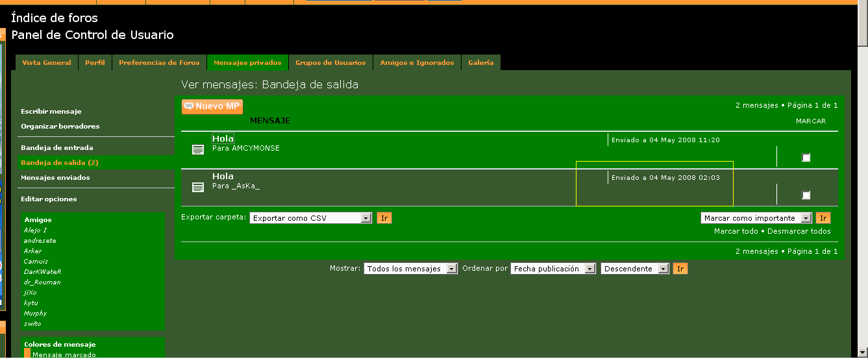Click Ir next to Exportar carpeta

384,218
